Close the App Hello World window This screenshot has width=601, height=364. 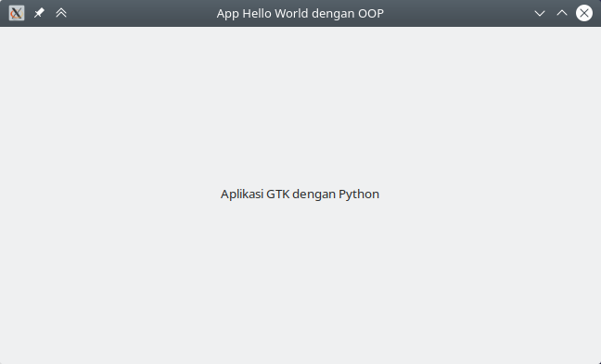coord(584,13)
